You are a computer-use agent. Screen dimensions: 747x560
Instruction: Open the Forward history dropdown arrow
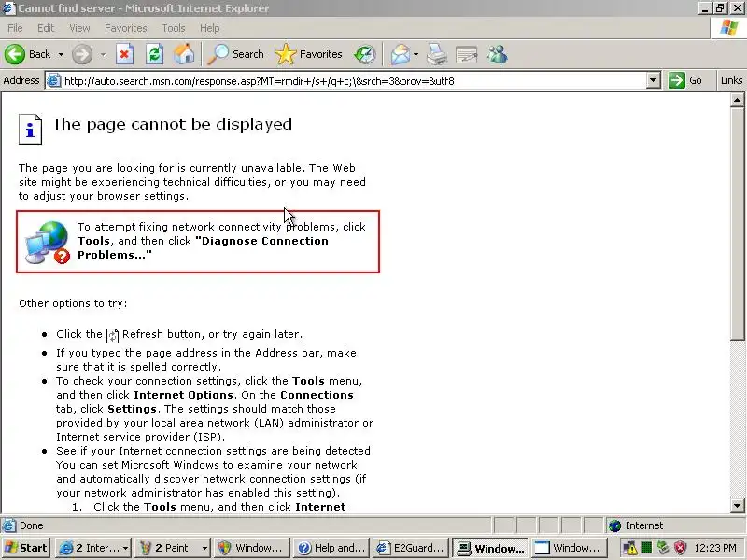(x=104, y=55)
